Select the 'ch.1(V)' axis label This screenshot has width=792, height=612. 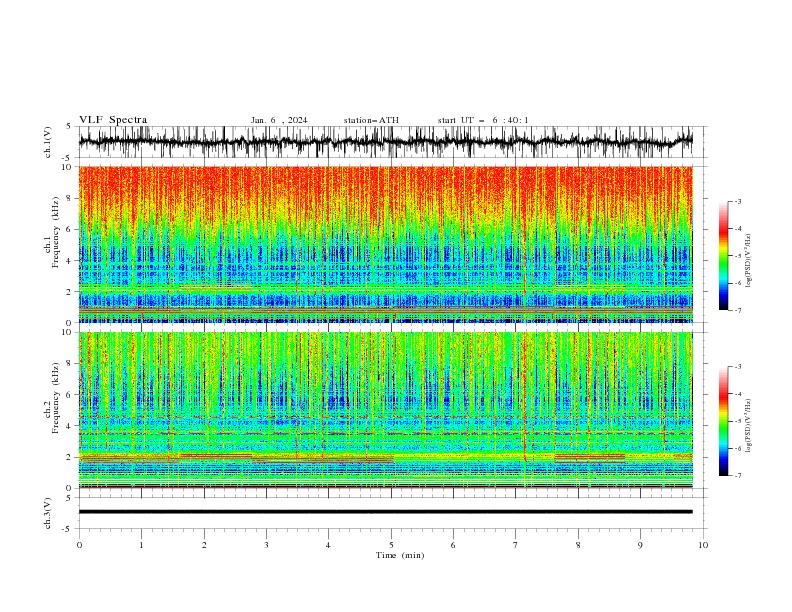48,142
